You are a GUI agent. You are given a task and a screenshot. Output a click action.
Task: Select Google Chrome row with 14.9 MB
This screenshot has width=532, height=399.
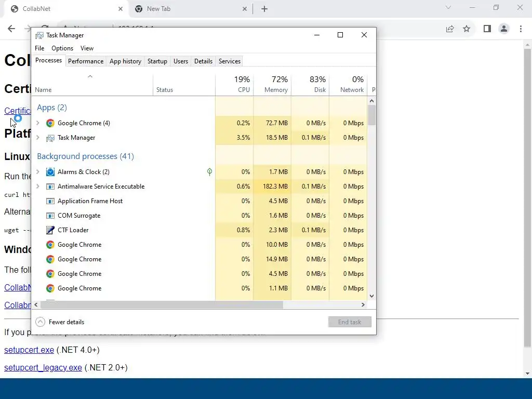[199, 259]
